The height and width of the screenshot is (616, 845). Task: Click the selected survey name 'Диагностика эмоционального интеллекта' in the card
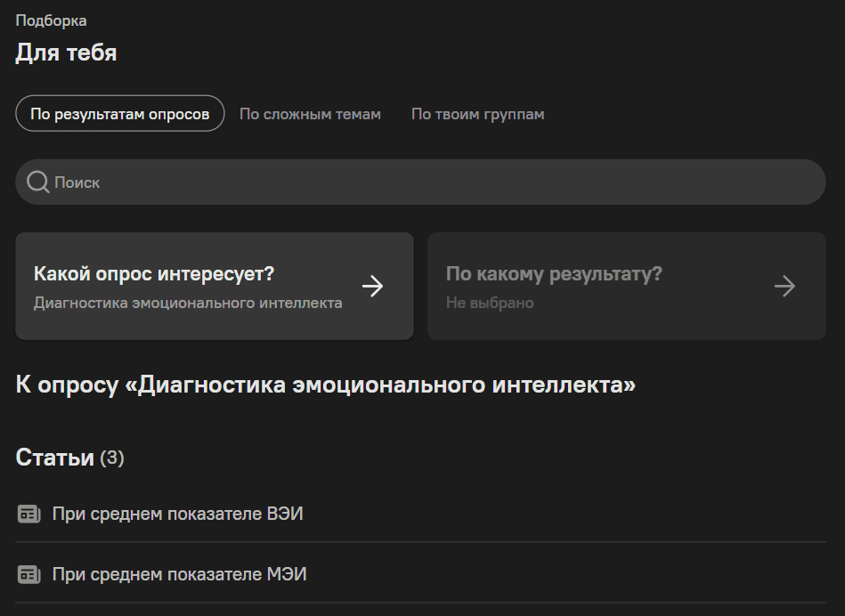click(188, 303)
